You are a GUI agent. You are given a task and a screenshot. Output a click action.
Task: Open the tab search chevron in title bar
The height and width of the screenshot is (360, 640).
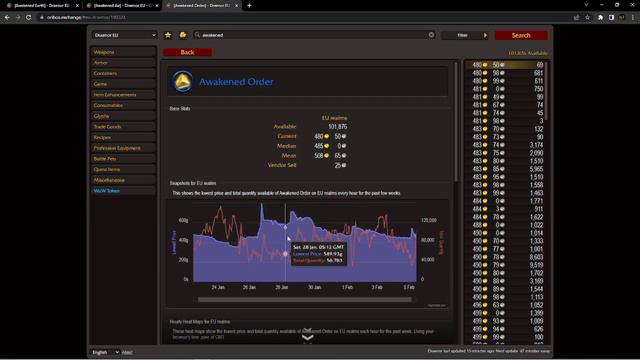coord(586,5)
